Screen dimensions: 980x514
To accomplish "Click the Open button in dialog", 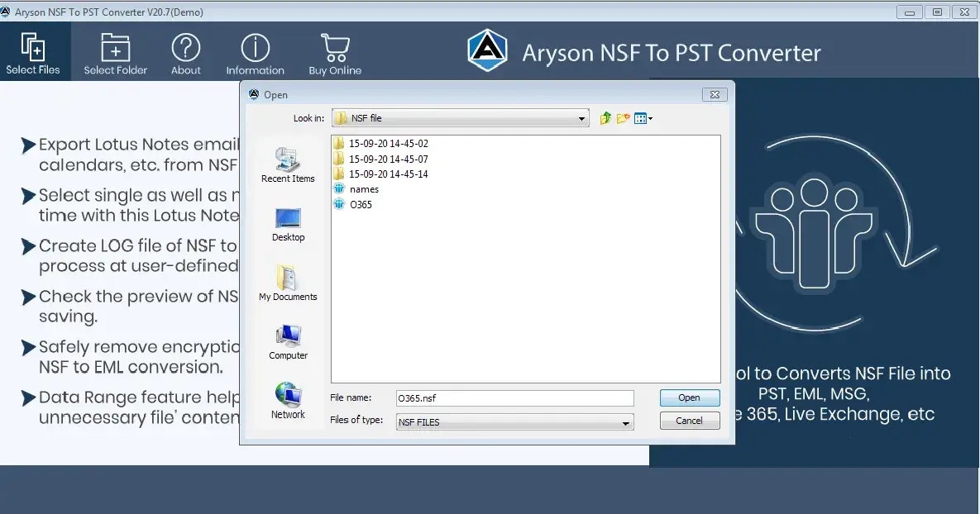I will [x=690, y=397].
